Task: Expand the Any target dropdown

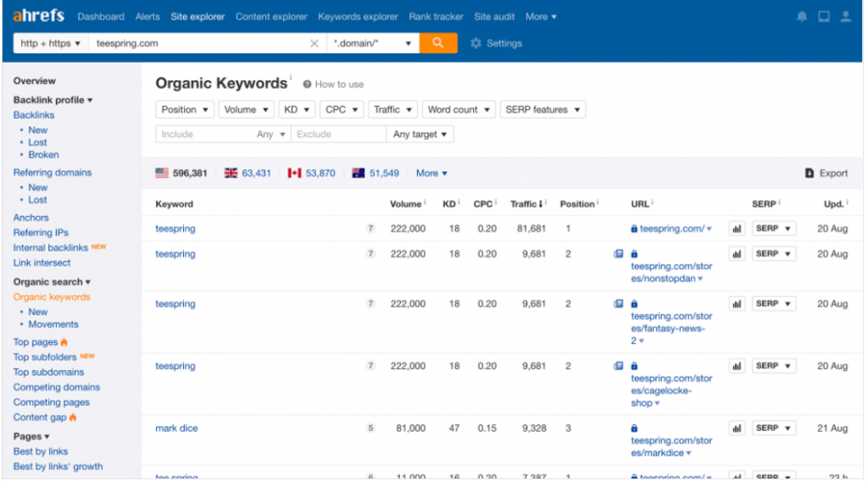Action: click(420, 134)
